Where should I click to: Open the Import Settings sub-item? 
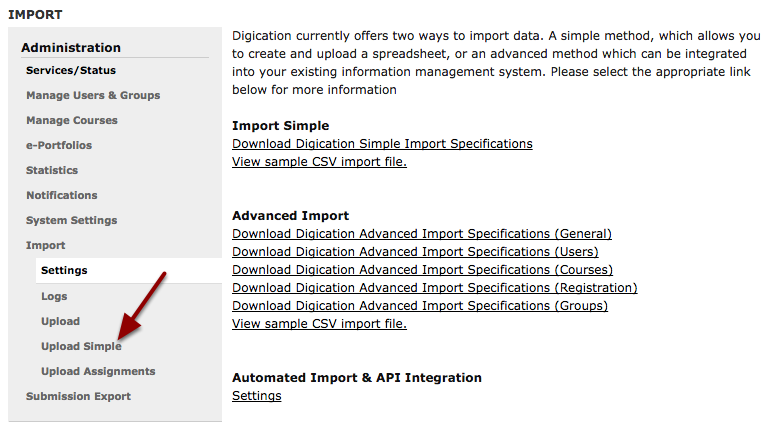64,270
